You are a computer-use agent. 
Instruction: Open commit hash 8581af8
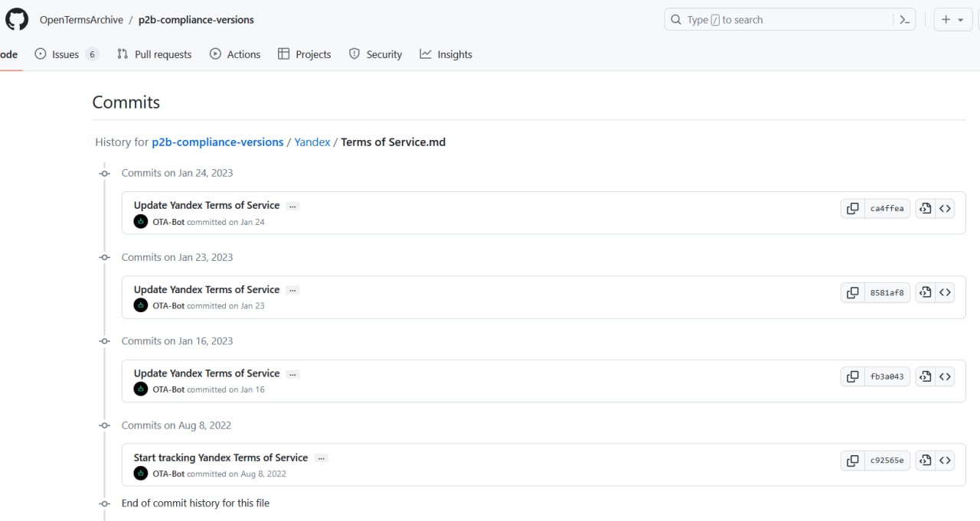click(x=887, y=292)
